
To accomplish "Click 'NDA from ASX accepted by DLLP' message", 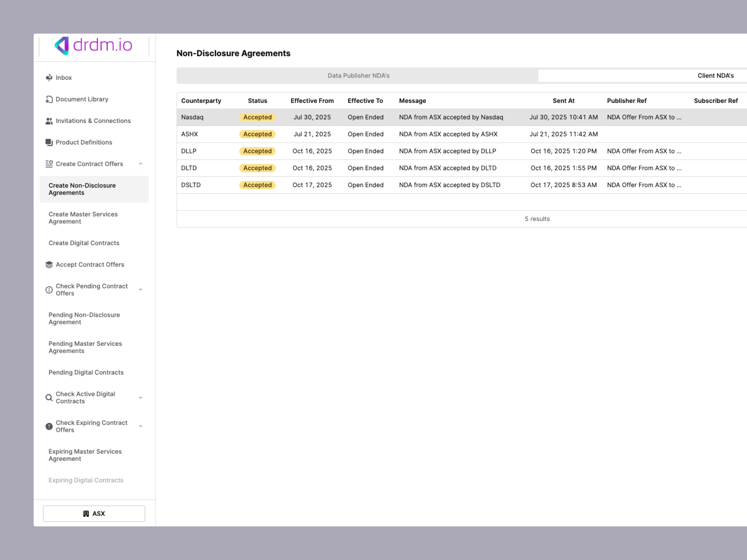I will [447, 151].
